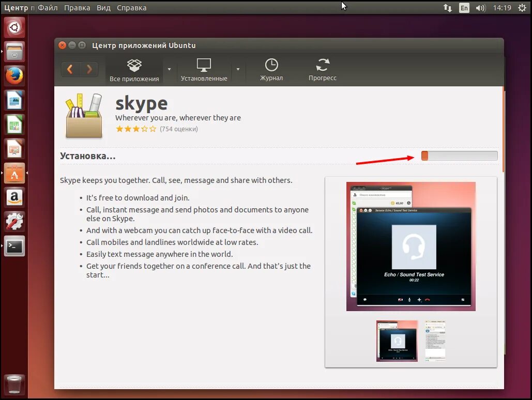Go back with the left arrow button

[70, 69]
